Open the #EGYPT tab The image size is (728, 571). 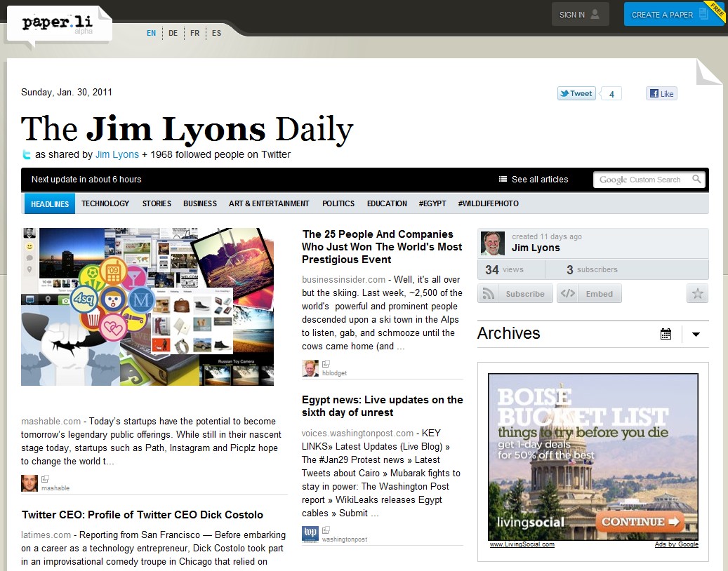point(432,203)
